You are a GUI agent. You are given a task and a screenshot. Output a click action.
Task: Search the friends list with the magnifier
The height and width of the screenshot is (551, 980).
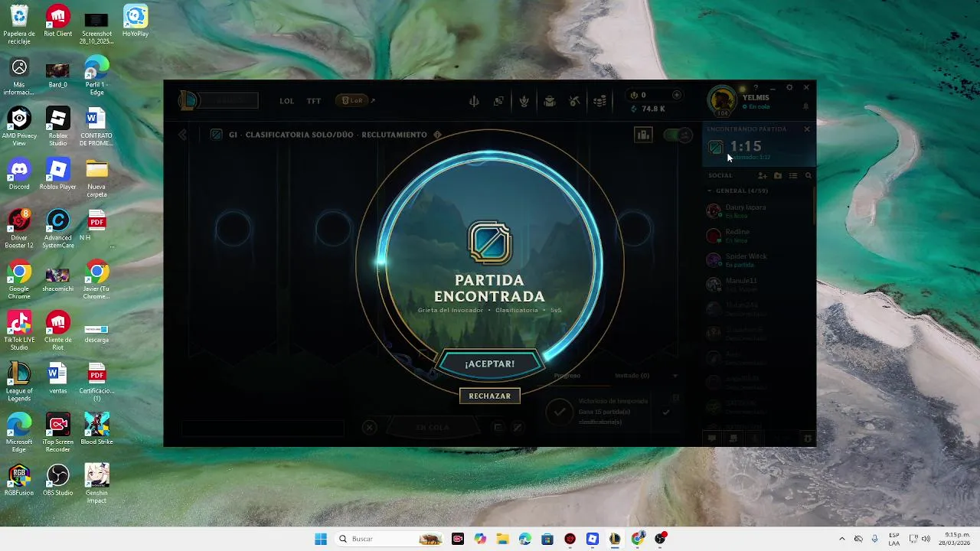tap(808, 175)
